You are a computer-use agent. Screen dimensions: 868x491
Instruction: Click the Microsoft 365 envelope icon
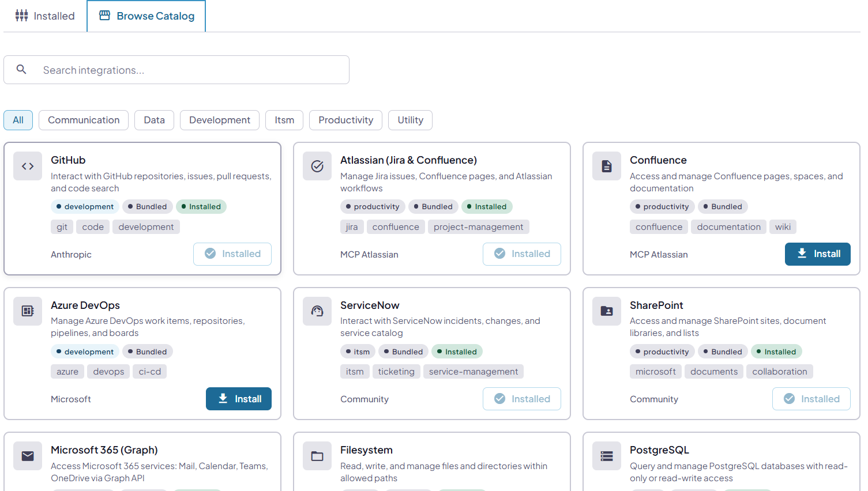click(27, 456)
